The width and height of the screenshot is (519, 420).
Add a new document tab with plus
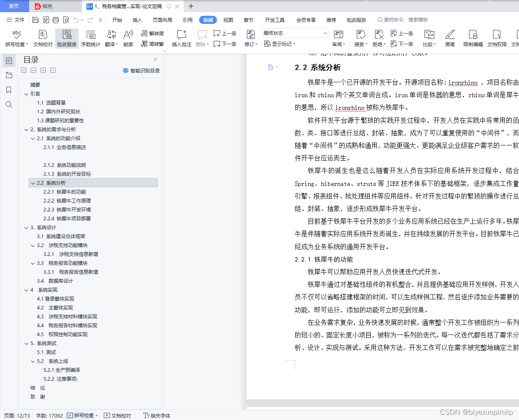click(191, 6)
